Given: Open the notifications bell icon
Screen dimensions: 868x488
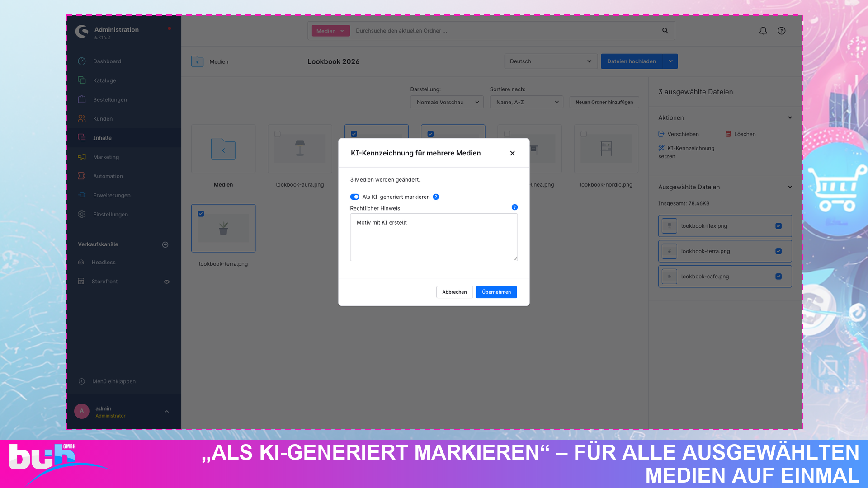Looking at the screenshot, I should [763, 31].
